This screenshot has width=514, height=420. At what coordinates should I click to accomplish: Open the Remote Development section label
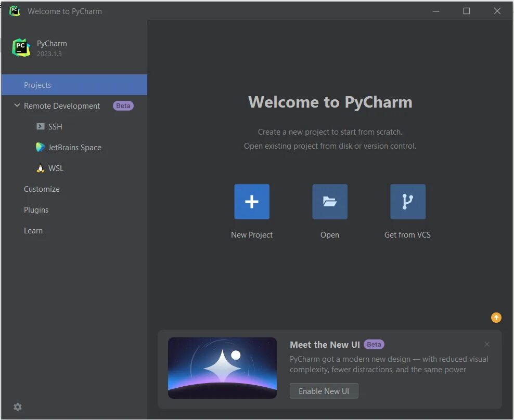point(61,106)
